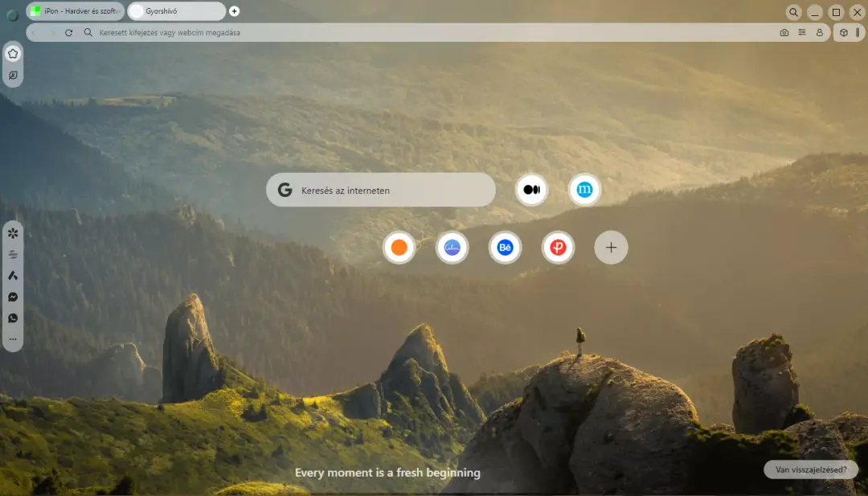The height and width of the screenshot is (496, 868).
Task: Select the Gyorshívó tab
Action: click(x=177, y=11)
